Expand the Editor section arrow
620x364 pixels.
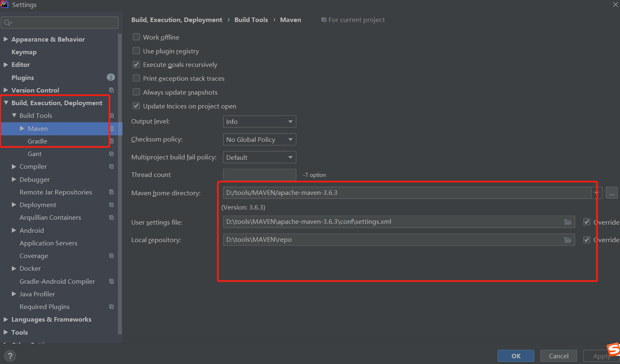coord(6,64)
